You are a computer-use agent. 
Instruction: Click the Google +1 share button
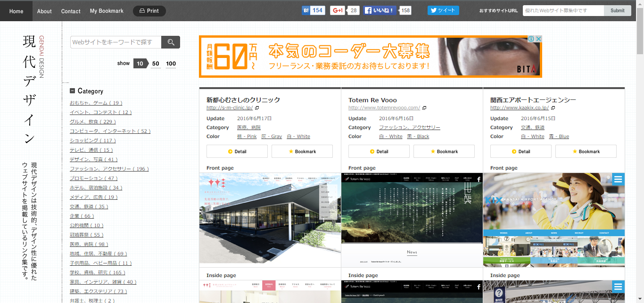click(338, 10)
